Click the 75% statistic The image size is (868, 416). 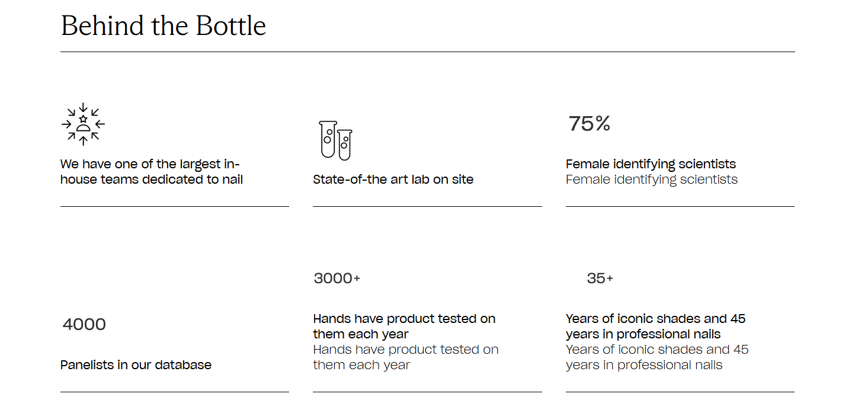[x=589, y=124]
